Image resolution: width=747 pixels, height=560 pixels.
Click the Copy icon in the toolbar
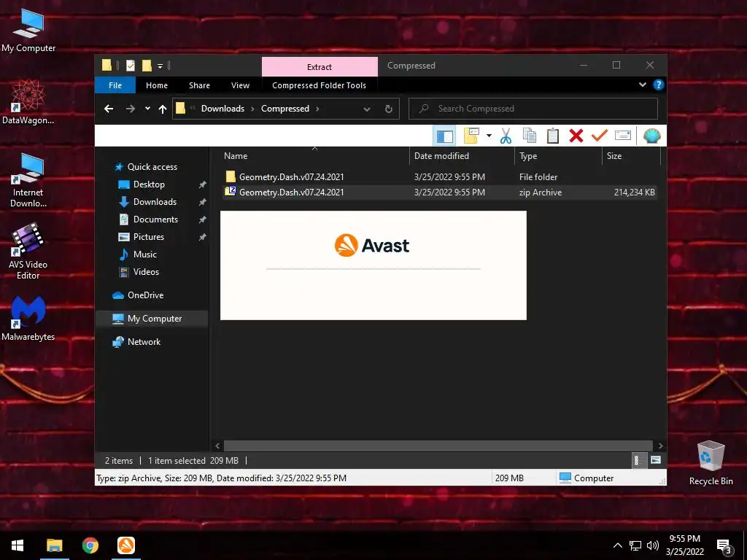pyautogui.click(x=530, y=136)
